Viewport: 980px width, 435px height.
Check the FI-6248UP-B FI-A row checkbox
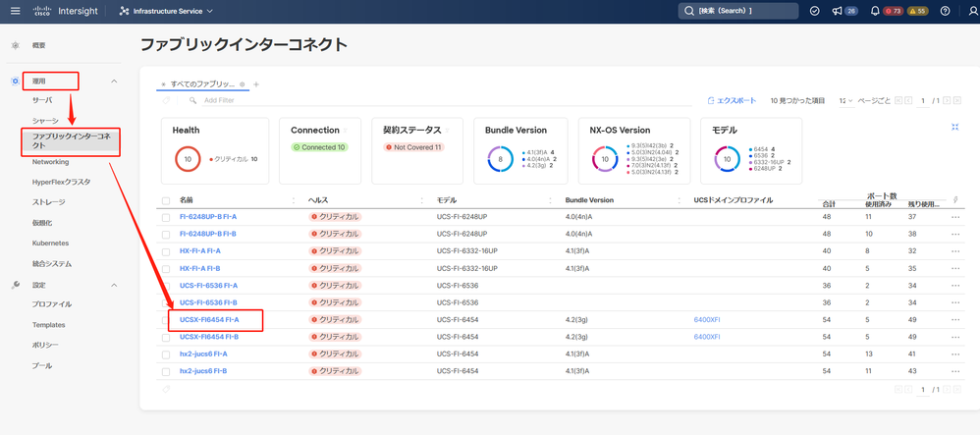click(x=166, y=218)
